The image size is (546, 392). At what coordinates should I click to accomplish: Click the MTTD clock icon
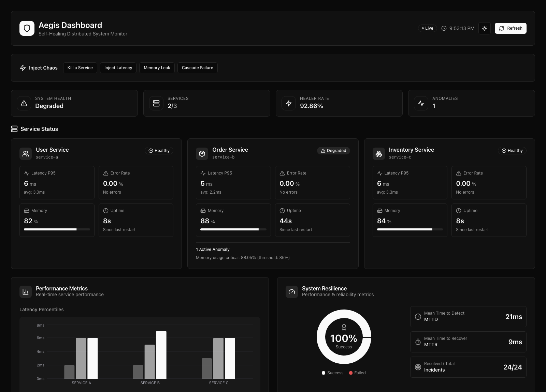418,317
